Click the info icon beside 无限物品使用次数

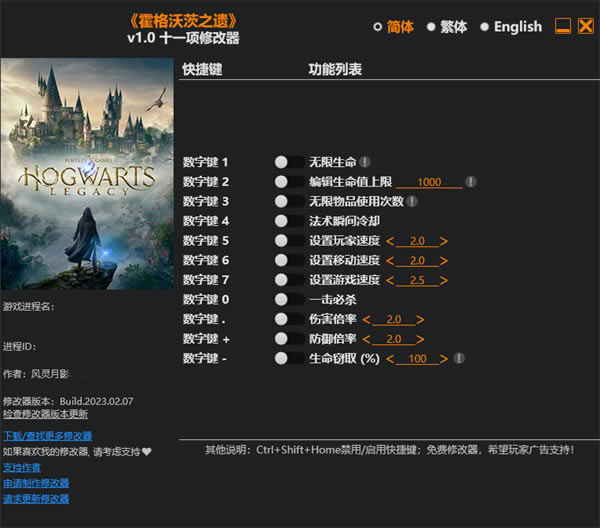coord(412,201)
